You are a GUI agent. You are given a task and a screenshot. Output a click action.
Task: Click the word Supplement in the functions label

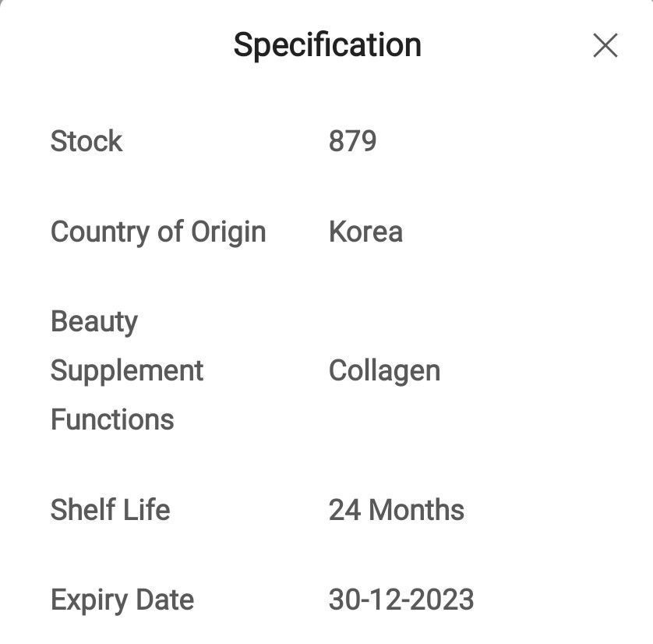pos(127,370)
